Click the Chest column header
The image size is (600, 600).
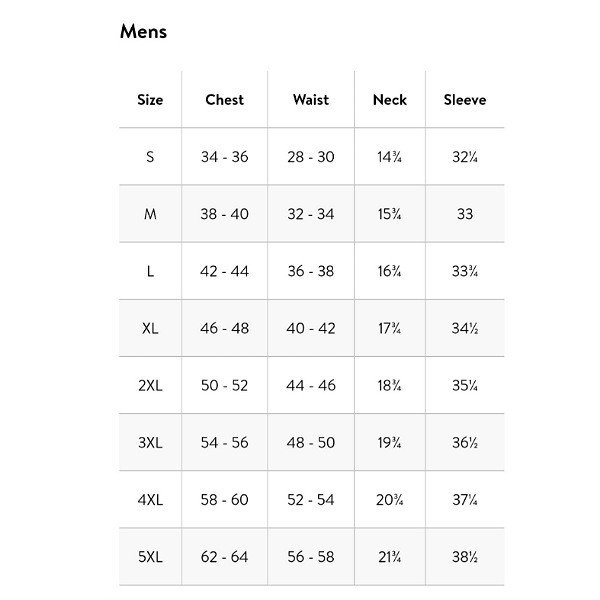(224, 100)
